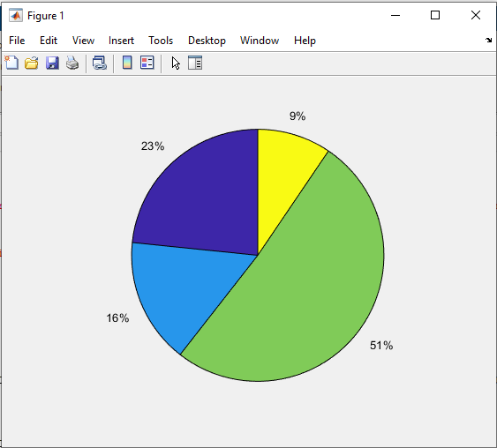497x448 pixels.
Task: Click the 9% label text
Action: coord(297,116)
